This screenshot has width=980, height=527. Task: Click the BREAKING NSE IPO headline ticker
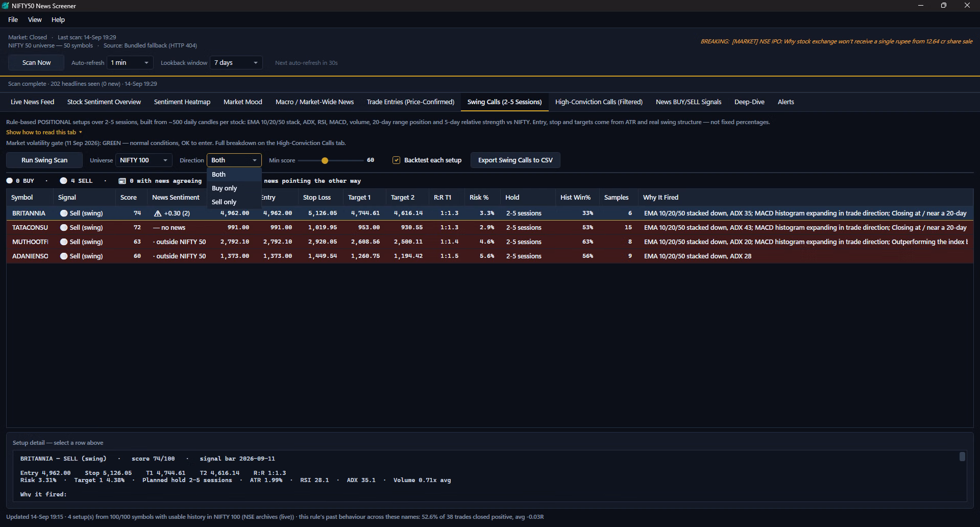coord(836,42)
